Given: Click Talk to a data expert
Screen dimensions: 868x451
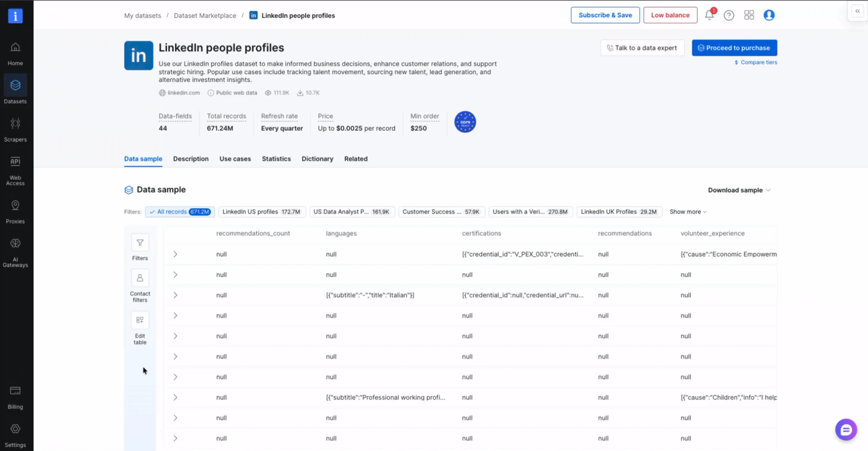Looking at the screenshot, I should 642,47.
